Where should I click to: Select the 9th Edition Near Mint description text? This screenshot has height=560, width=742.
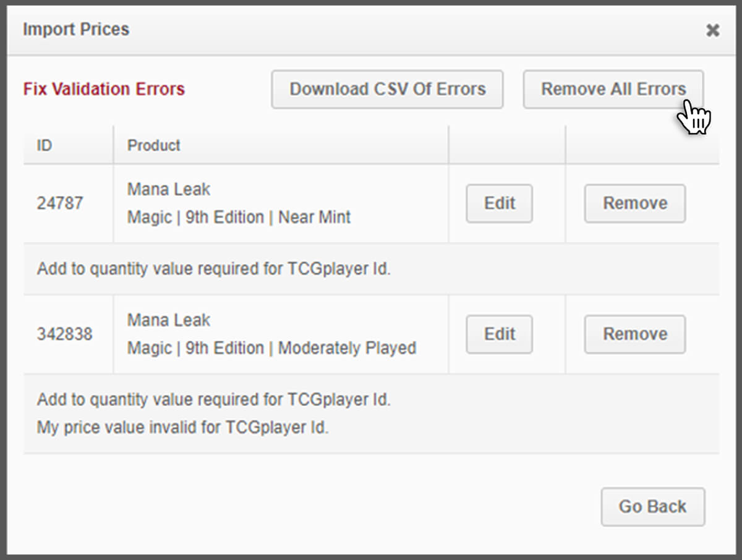[239, 218]
